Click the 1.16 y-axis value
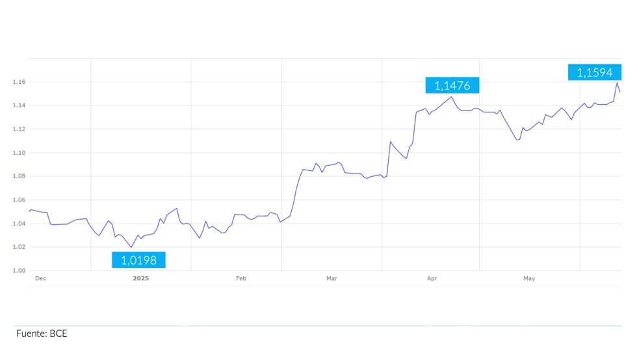637x364 pixels. (x=18, y=83)
